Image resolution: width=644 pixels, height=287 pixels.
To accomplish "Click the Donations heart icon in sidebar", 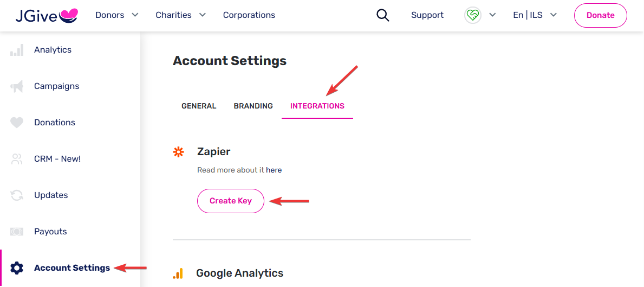I will (x=17, y=123).
